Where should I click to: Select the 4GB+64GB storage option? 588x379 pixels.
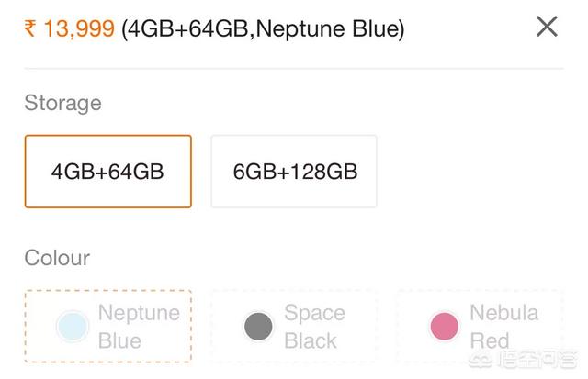(x=107, y=172)
